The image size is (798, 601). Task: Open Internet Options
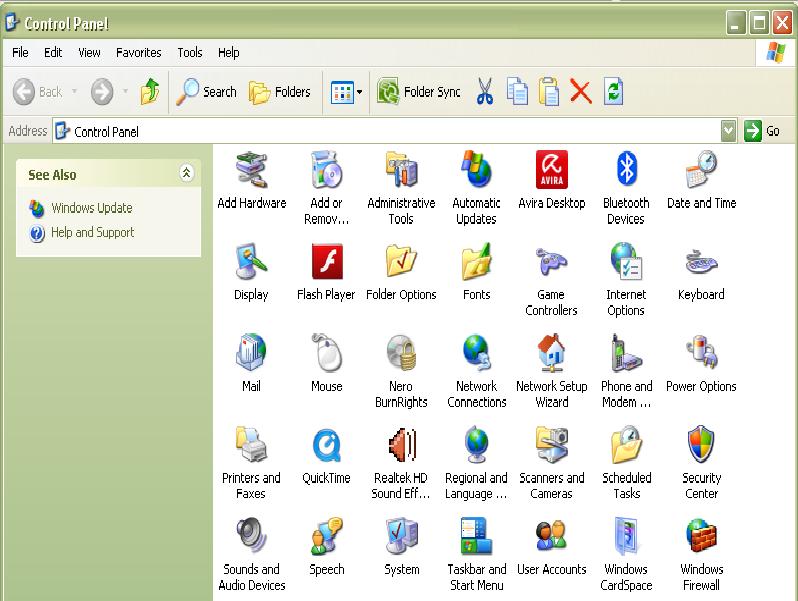[626, 279]
